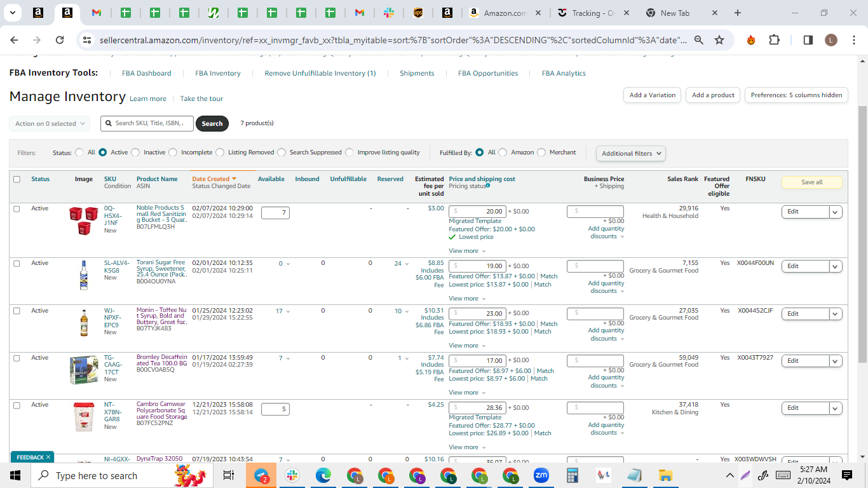This screenshot has width=868, height=488.
Task: Choose the Incomplete status filter
Action: point(173,152)
